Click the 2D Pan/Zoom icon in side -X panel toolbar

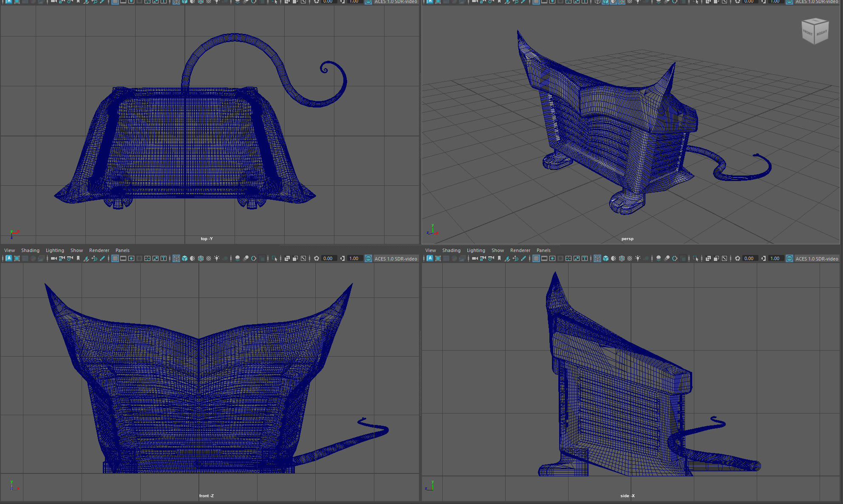[x=515, y=258]
